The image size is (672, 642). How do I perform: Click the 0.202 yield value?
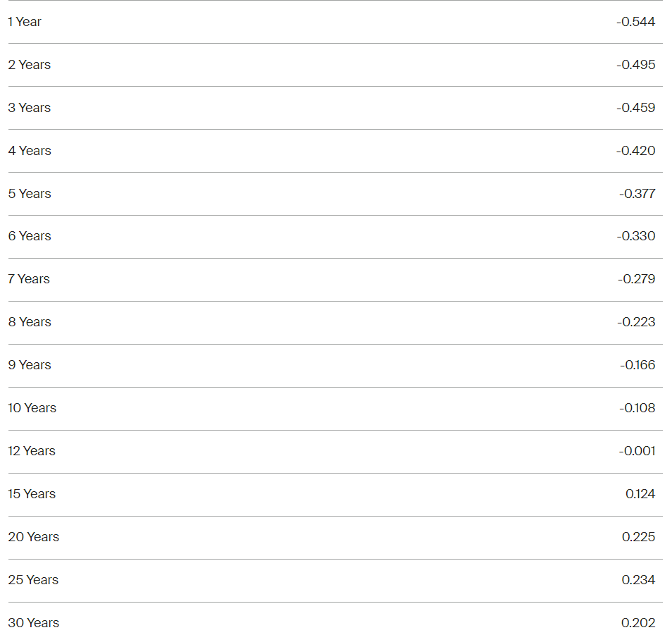(x=638, y=623)
